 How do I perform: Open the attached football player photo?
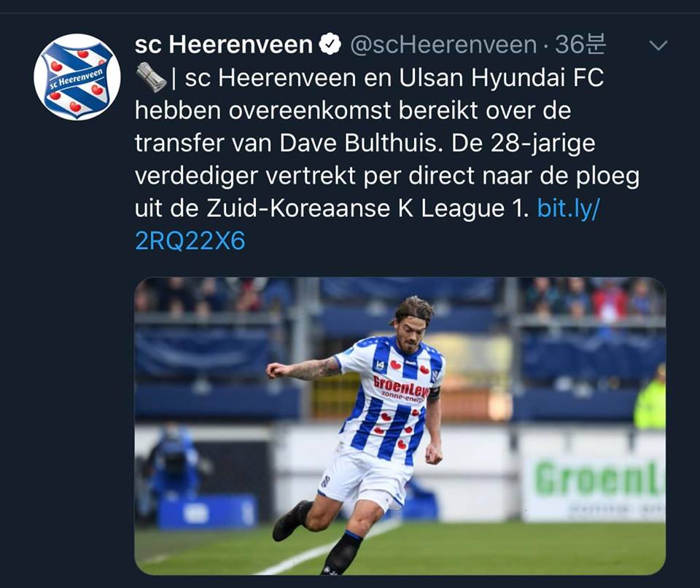click(x=400, y=426)
